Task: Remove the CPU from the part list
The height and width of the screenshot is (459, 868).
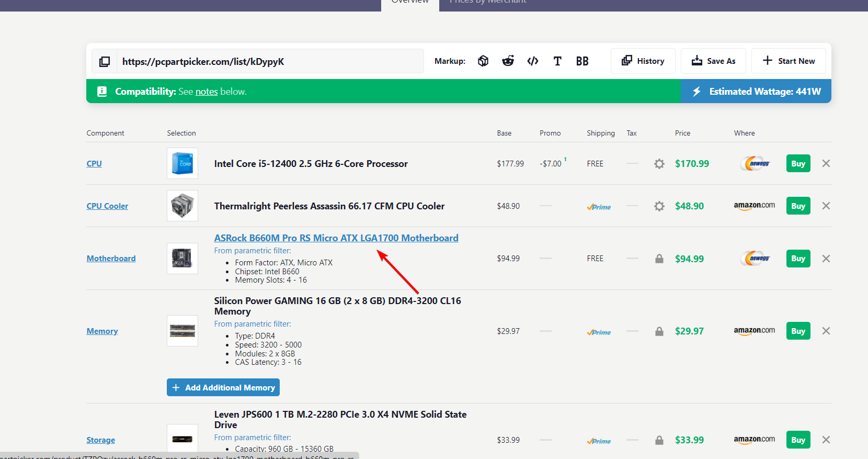Action: [x=826, y=163]
